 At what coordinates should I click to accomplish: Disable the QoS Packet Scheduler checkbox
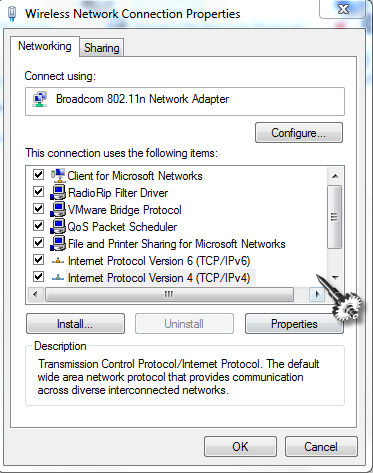tap(38, 226)
